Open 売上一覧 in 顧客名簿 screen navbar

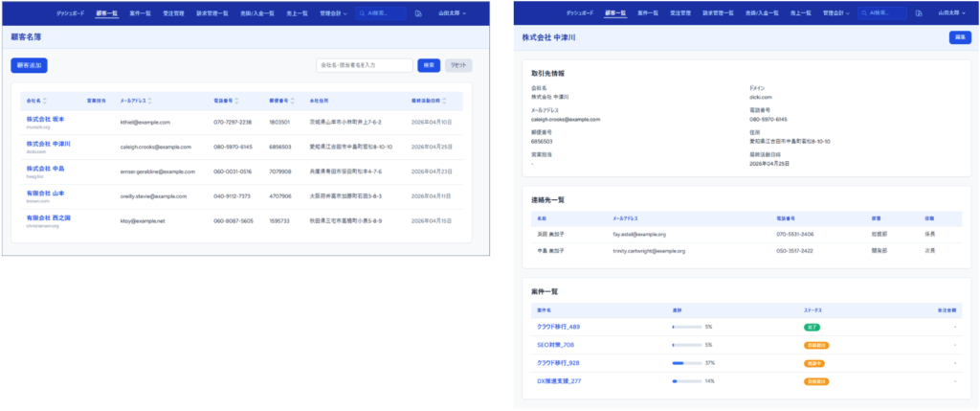click(x=297, y=13)
